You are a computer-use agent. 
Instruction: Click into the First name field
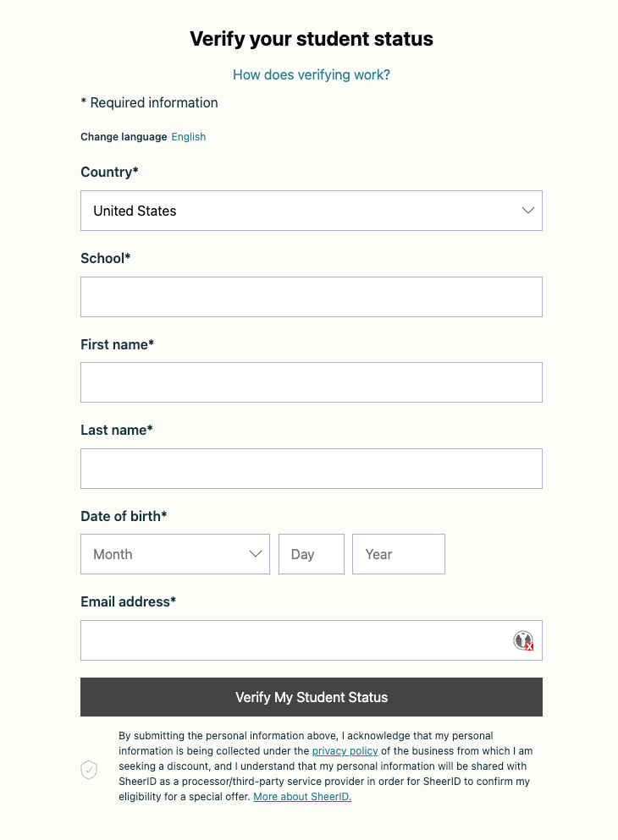pyautogui.click(x=312, y=382)
